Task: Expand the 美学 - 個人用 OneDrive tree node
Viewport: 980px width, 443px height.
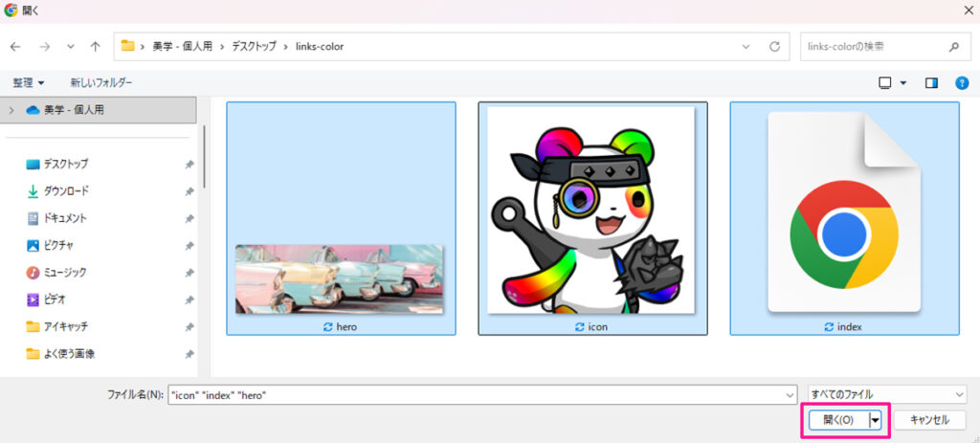Action: (11, 110)
